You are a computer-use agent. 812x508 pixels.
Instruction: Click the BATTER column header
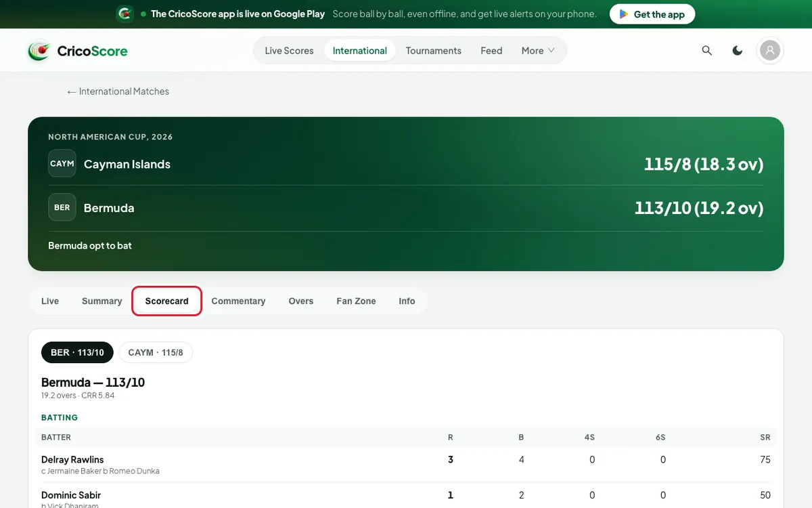click(56, 438)
